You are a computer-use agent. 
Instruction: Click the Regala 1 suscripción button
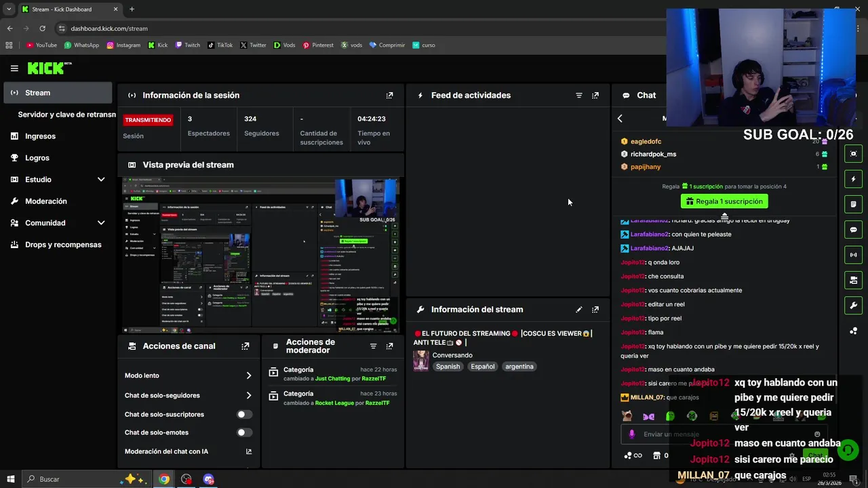click(724, 201)
